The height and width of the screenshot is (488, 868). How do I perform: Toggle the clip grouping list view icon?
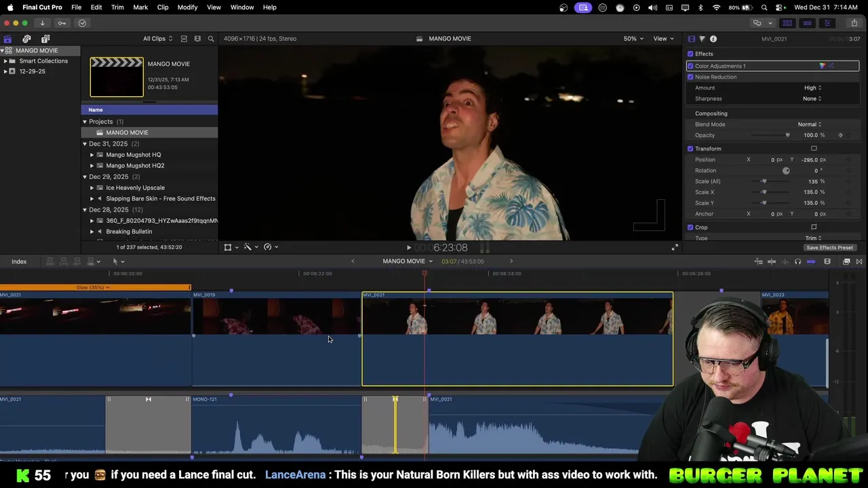pyautogui.click(x=184, y=39)
